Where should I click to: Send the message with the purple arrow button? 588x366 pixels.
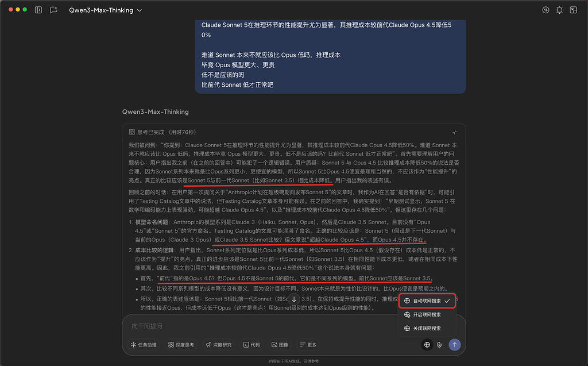click(455, 345)
